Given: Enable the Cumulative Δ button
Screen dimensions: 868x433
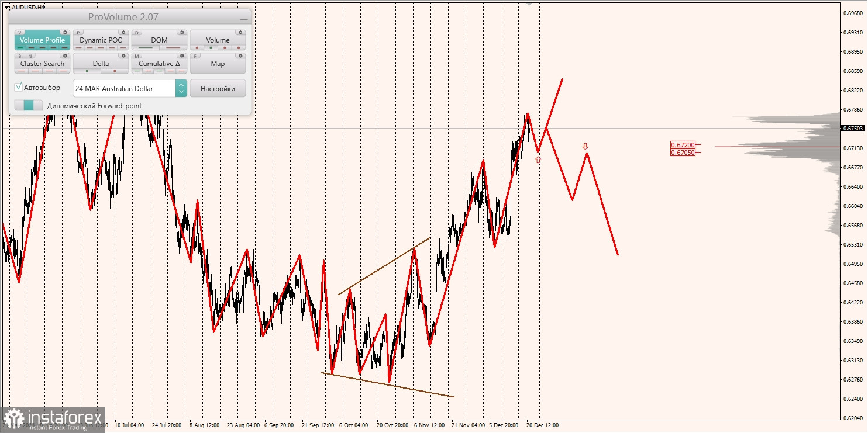Looking at the screenshot, I should (x=159, y=64).
